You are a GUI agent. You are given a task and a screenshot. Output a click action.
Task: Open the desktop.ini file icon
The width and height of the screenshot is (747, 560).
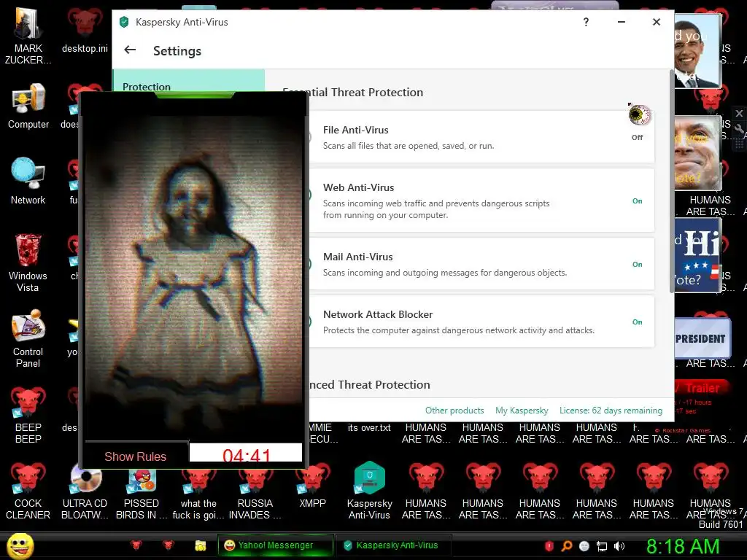(85, 31)
